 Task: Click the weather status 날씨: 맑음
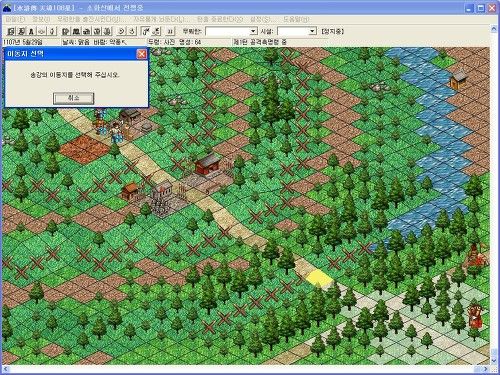76,42
